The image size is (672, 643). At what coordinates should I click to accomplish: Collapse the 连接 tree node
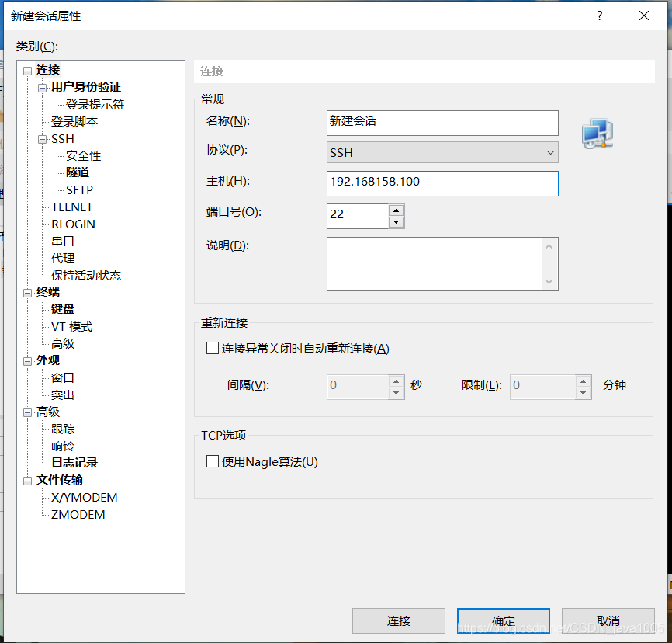(27, 71)
